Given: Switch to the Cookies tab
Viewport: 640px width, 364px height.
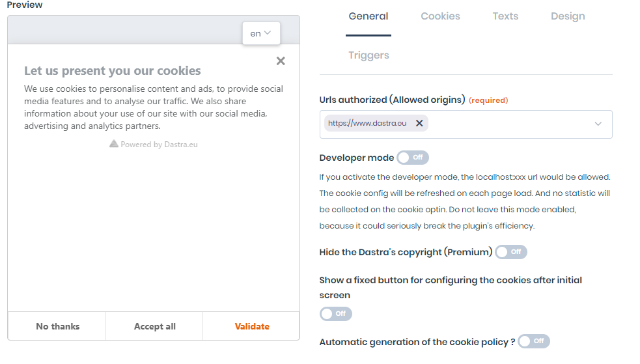Looking at the screenshot, I should tap(440, 16).
